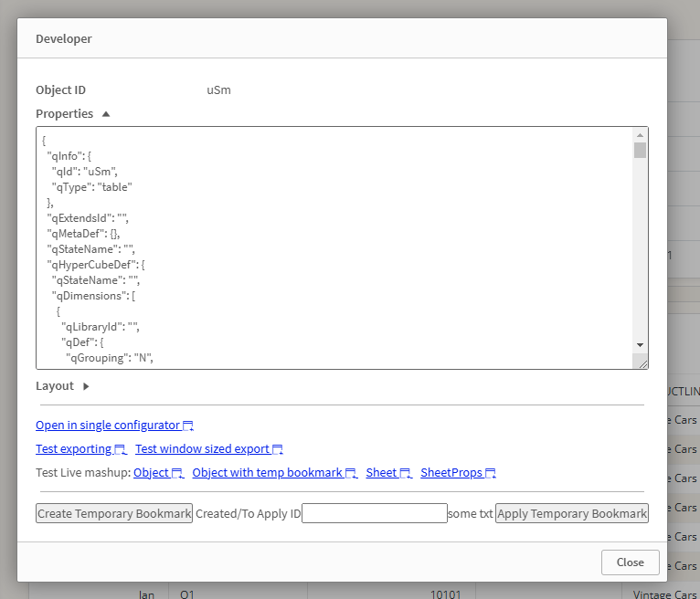Click the 10101 cell in background table
The width and height of the screenshot is (700, 599).
(446, 594)
